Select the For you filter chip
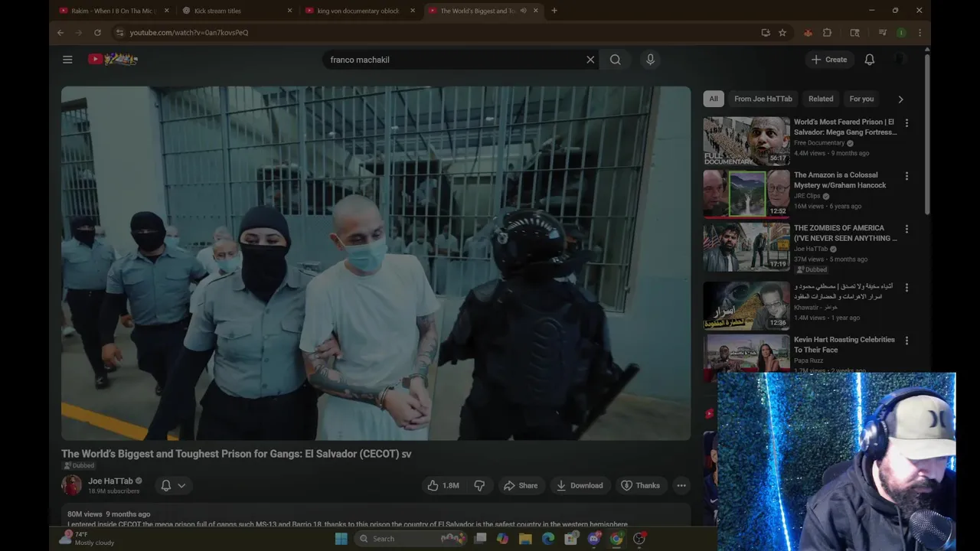980x551 pixels. [861, 99]
